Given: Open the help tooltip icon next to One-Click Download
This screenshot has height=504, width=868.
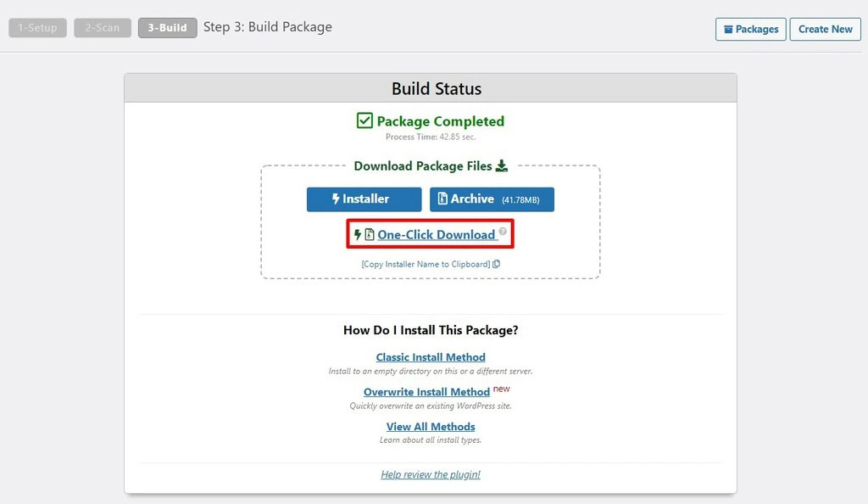Looking at the screenshot, I should 502,230.
